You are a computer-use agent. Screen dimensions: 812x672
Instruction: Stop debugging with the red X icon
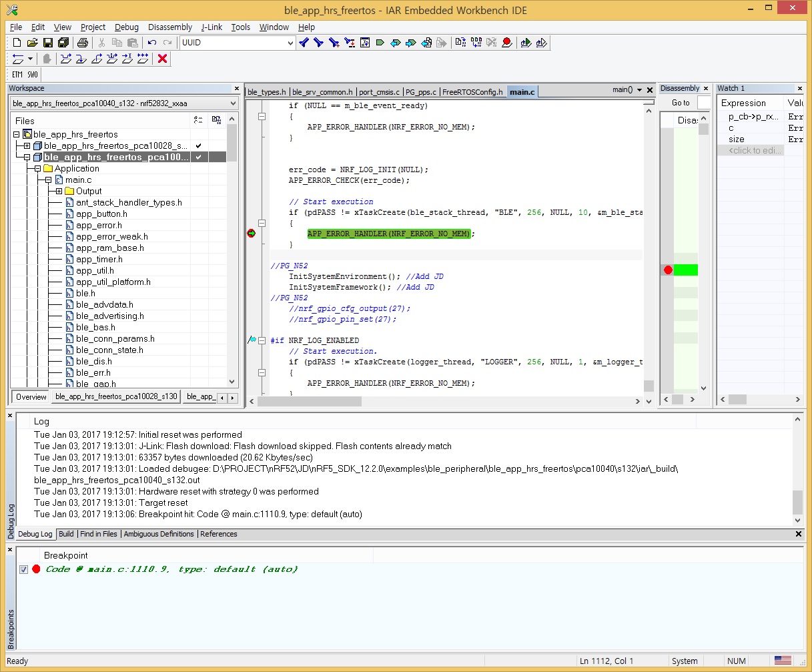point(162,59)
